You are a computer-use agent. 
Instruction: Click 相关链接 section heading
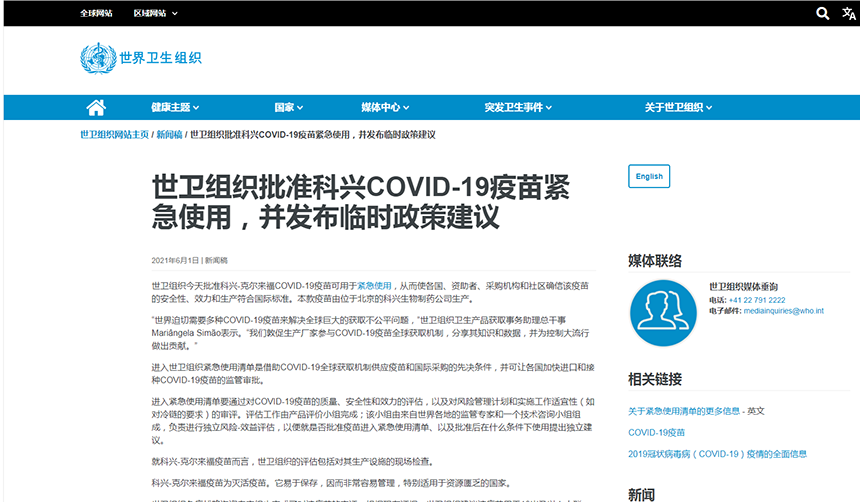pos(655,379)
